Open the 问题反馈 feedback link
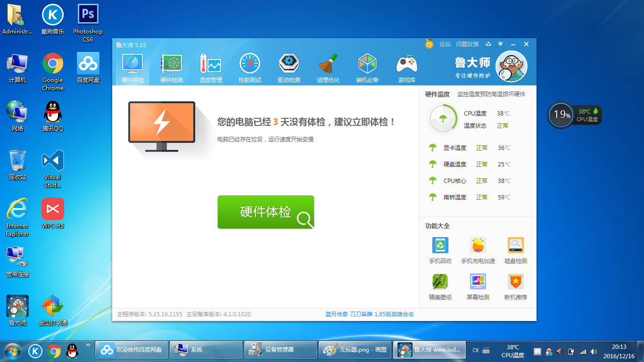The image size is (644, 362). tap(467, 44)
